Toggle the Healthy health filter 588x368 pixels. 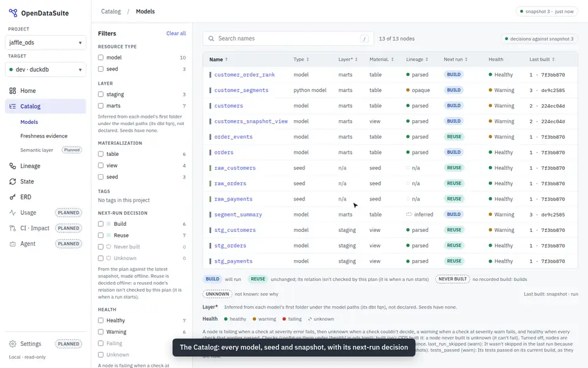100,321
